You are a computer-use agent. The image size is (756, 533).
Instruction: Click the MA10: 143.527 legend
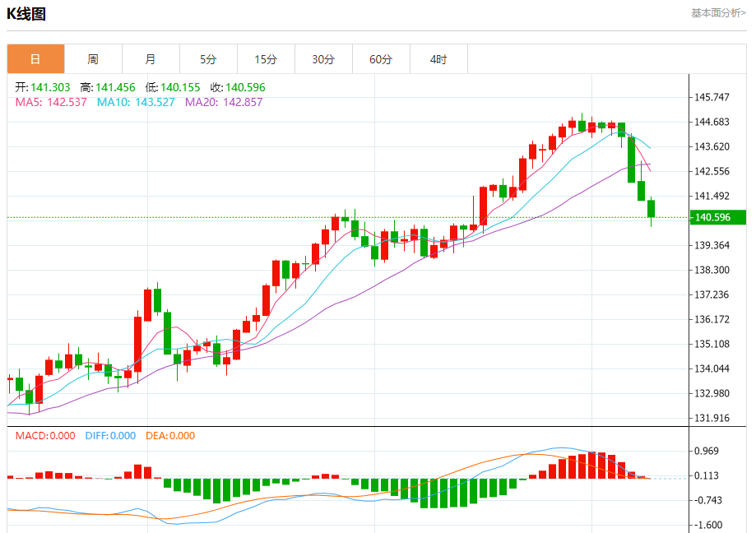coord(136,102)
